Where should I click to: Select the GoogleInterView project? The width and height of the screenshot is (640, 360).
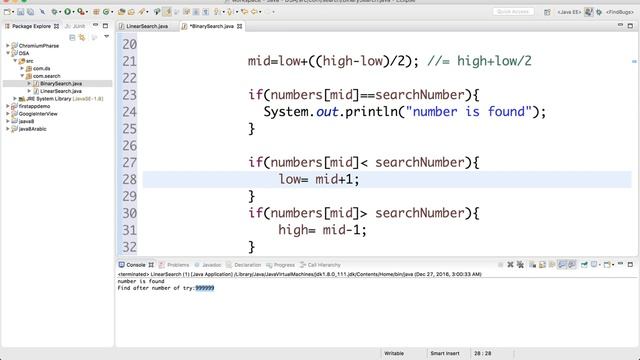coord(38,114)
